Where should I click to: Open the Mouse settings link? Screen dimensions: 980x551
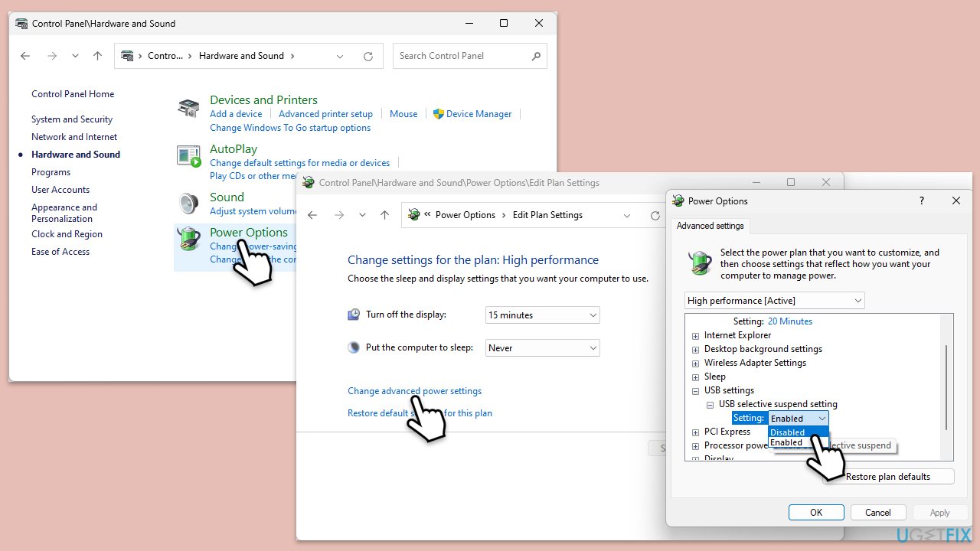pos(403,114)
